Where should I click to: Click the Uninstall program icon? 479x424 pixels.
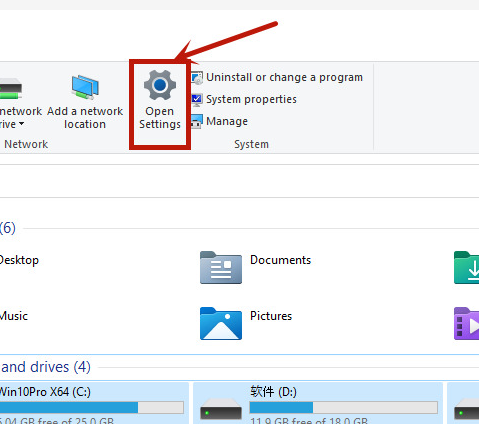197,78
